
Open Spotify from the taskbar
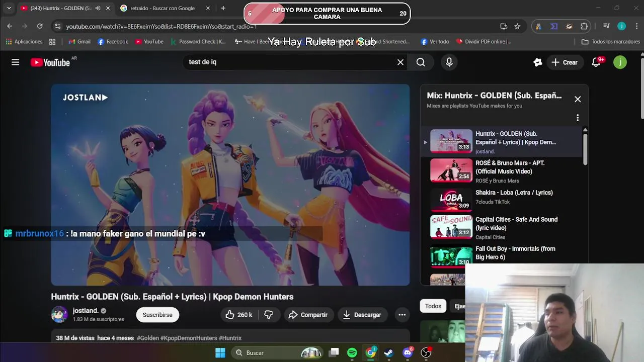[352, 353]
